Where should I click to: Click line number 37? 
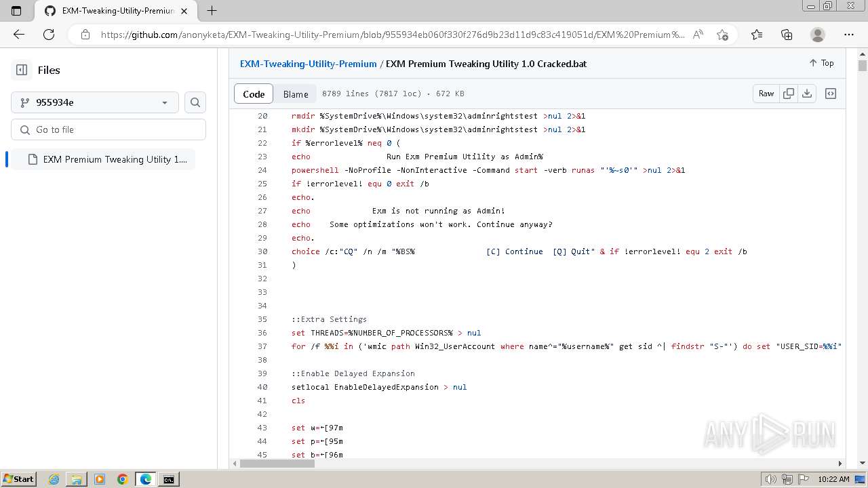coord(262,346)
